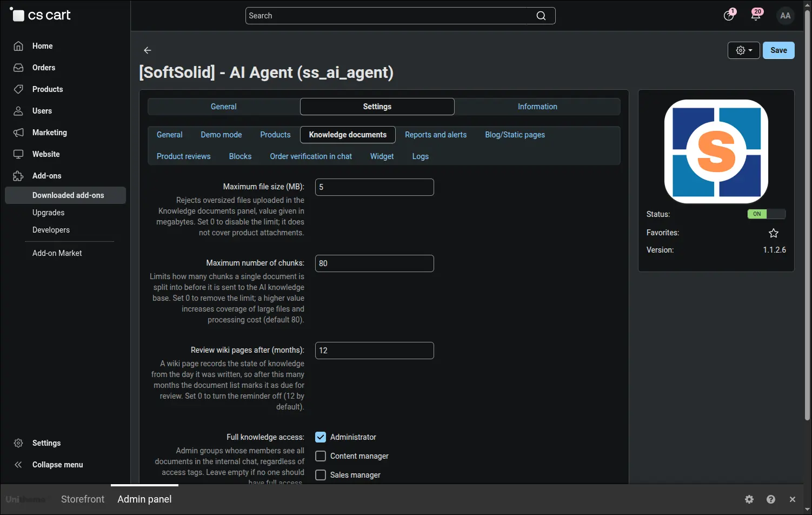Click the Products tag icon
812x515 pixels.
pos(18,89)
